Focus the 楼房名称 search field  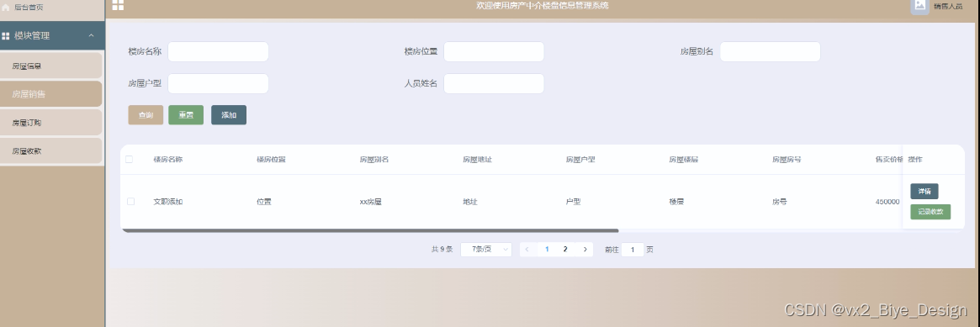(218, 52)
